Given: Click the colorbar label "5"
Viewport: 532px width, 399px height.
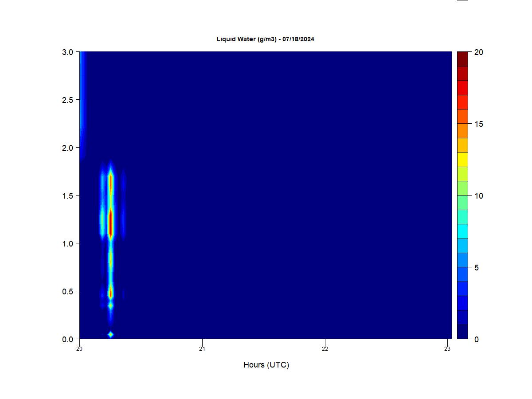Looking at the screenshot, I should pyautogui.click(x=476, y=268).
